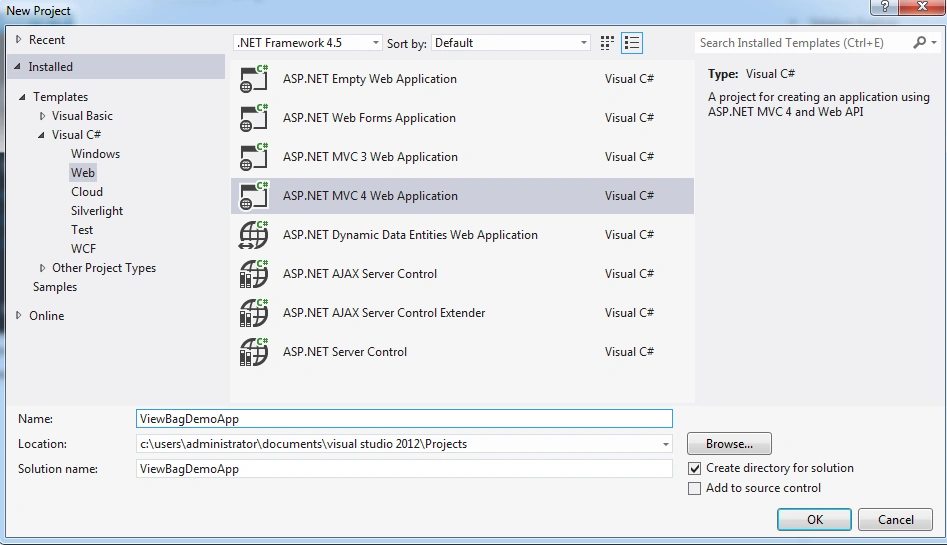
Task: Open search options dropdown arrow
Action: [x=934, y=42]
